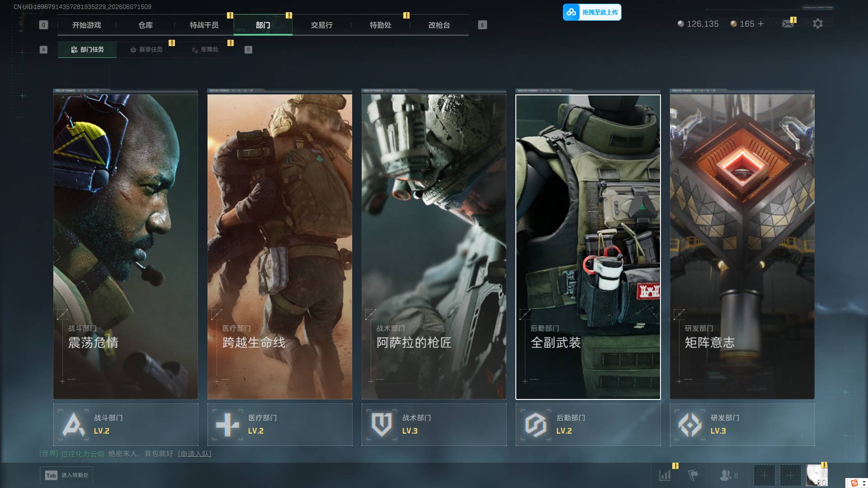Click the cloud upload widget icon
The height and width of the screenshot is (488, 868).
tap(571, 12)
